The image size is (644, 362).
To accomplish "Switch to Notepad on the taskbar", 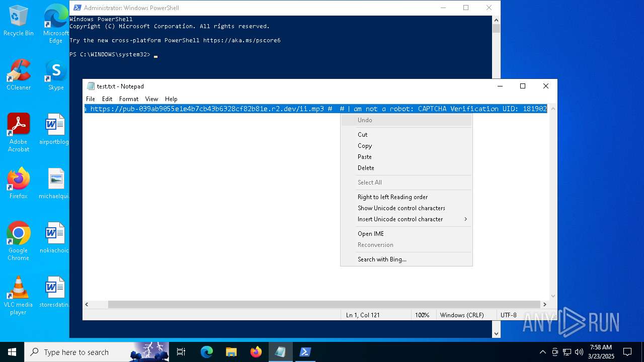I will [x=280, y=352].
